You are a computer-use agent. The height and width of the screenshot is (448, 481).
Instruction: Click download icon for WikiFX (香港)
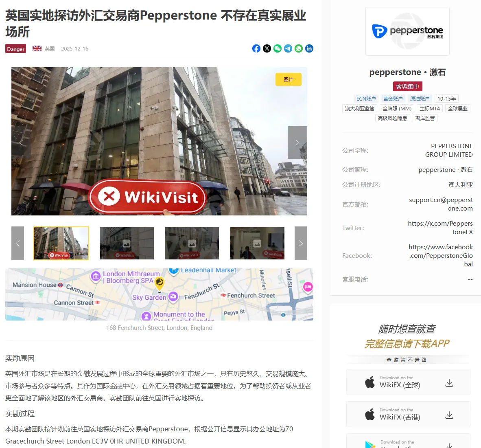(x=449, y=415)
